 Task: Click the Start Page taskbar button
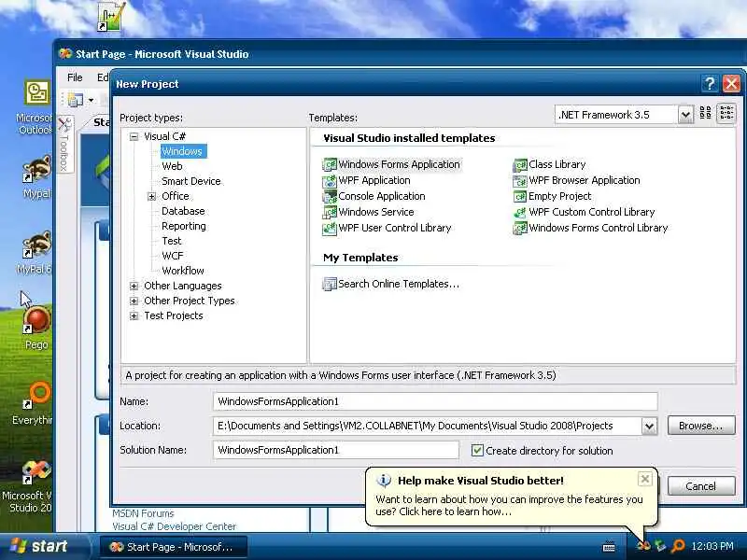(174, 547)
